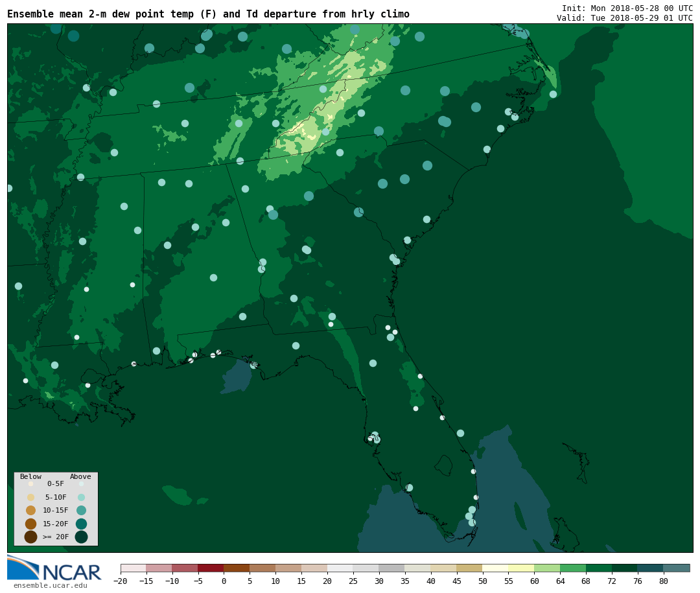Click the Below 5-10F tan legend circle
Image resolution: width=700 pixels, height=593 pixels.
[x=31, y=498]
